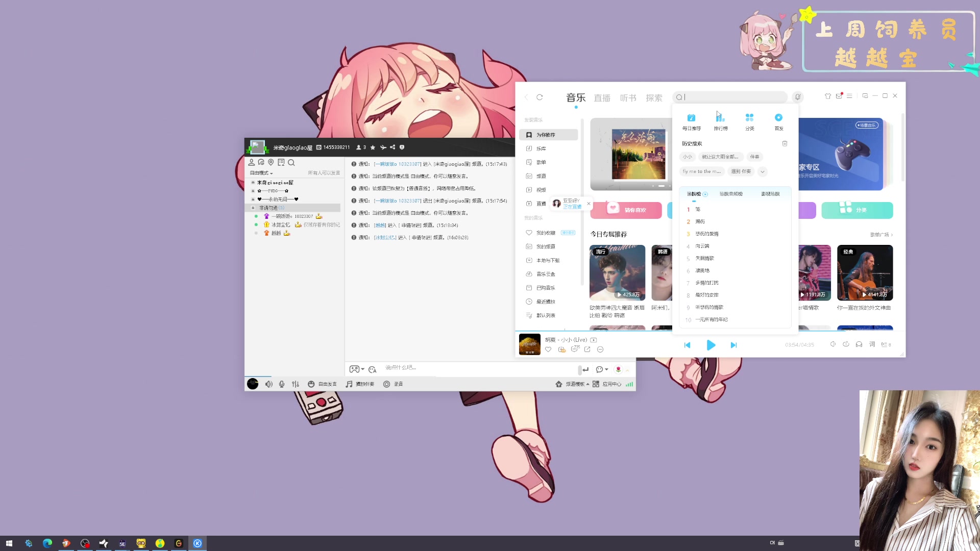The width and height of the screenshot is (980, 551).
Task: Open the 分类 category icon in search panel
Action: 749,122
